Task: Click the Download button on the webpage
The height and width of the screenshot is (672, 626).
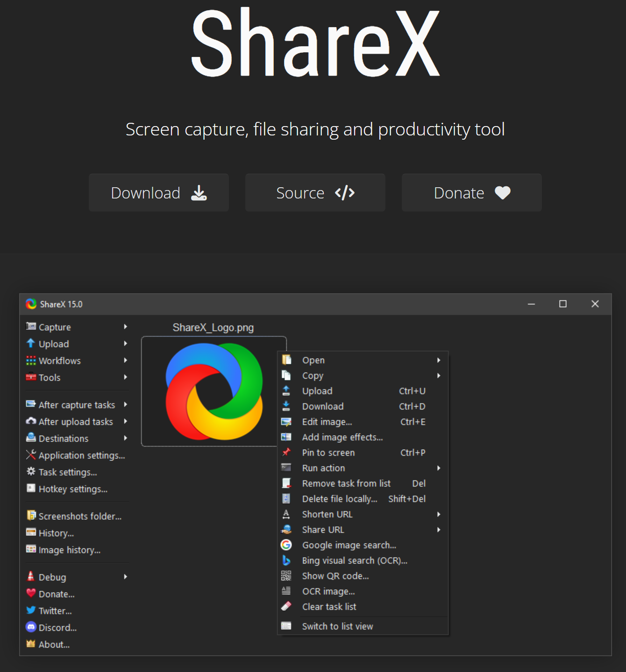Action: click(159, 192)
